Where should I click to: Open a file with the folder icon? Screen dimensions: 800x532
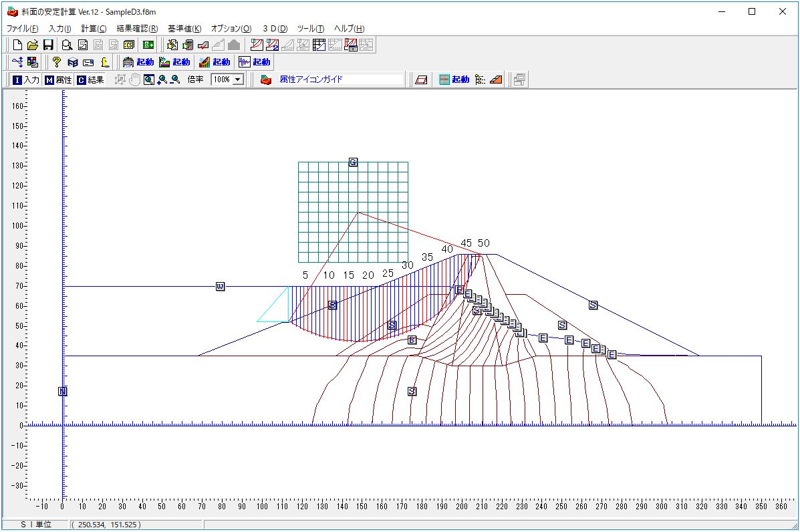click(x=33, y=45)
